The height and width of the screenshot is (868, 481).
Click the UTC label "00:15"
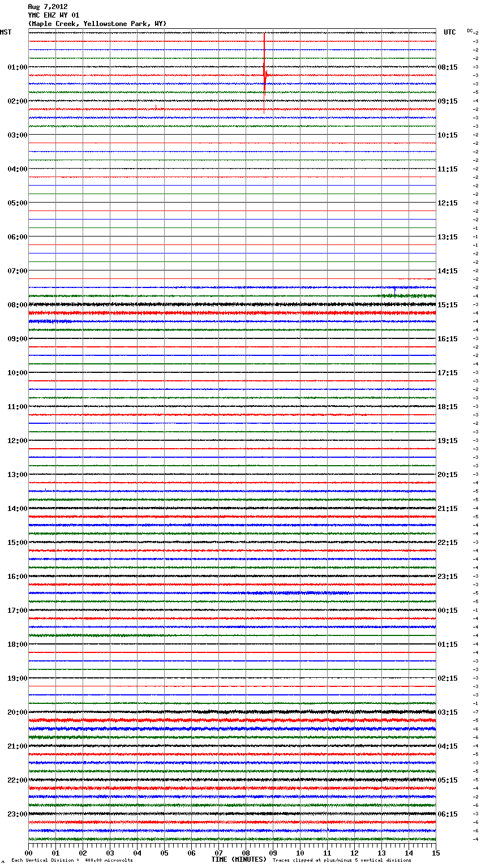[448, 611]
